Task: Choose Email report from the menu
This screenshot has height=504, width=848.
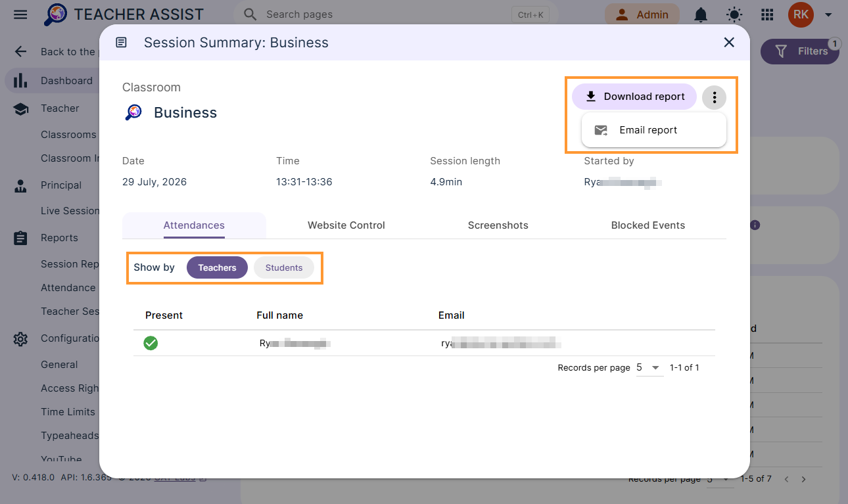Action: click(654, 130)
